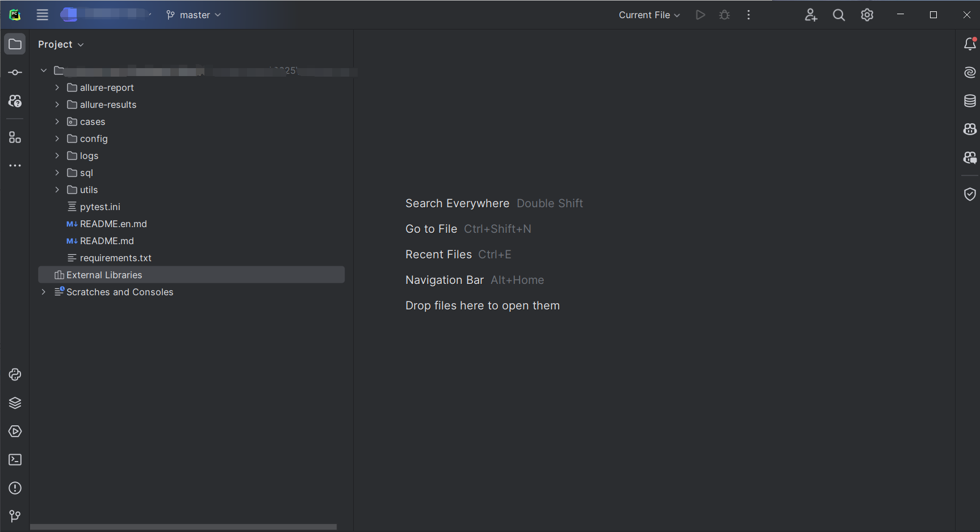Click the project panel horizontal scrollbar
This screenshot has width=980, height=532.
183,527
